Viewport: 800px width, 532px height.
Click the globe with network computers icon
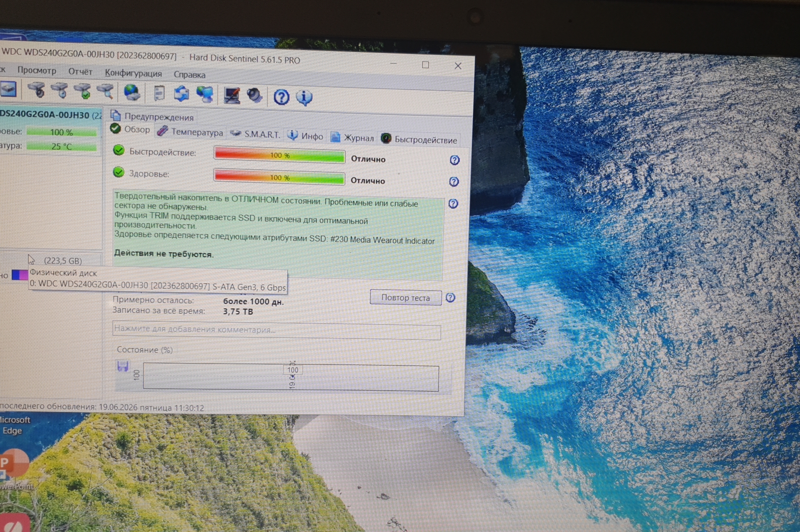coord(205,94)
